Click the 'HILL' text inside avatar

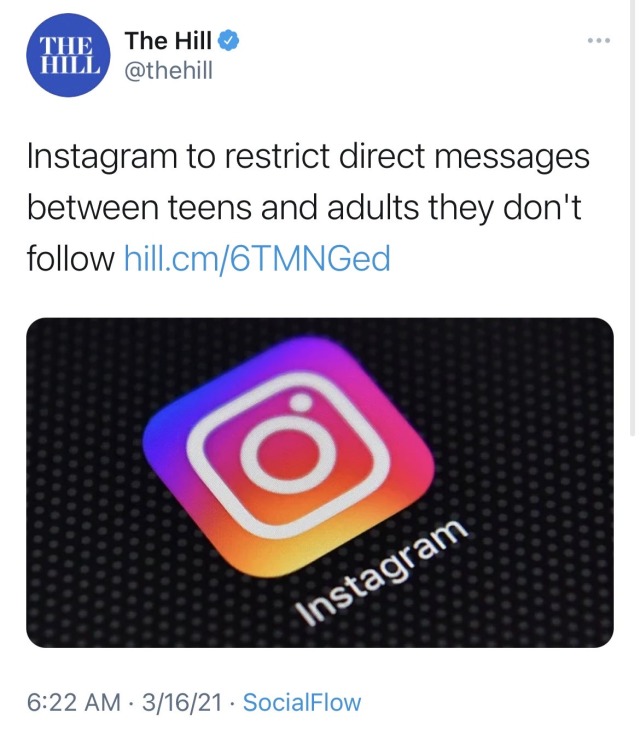pos(70,65)
